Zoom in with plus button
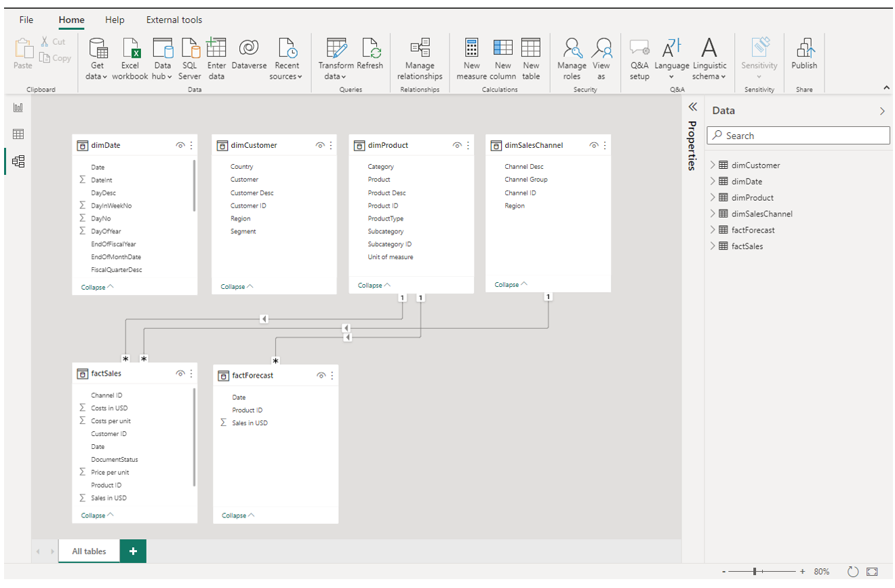 [803, 572]
